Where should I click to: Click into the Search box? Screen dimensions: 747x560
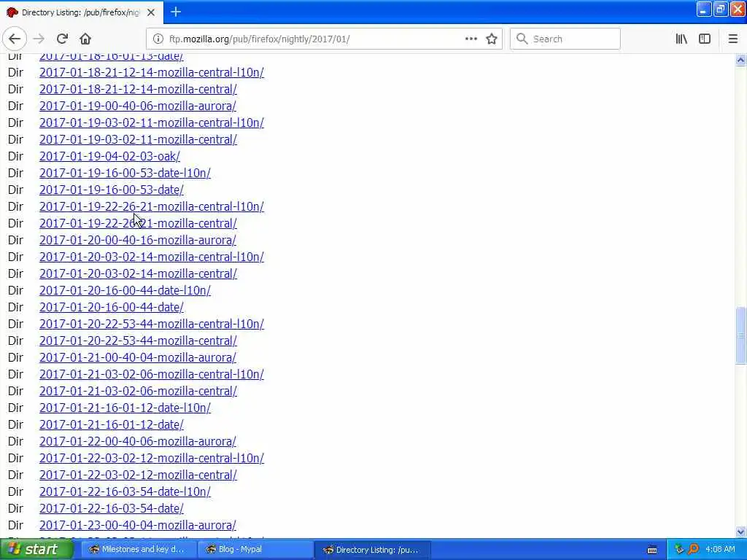tap(565, 39)
